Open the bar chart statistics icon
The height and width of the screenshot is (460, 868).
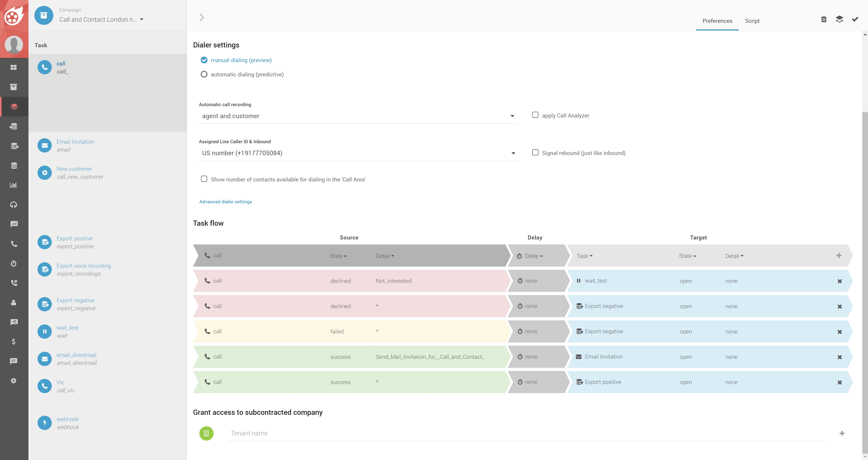[14, 185]
